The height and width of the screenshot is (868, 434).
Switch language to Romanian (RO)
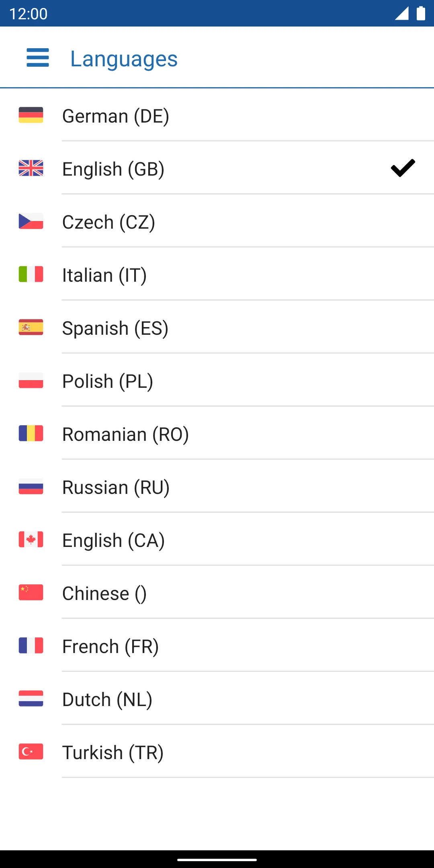click(x=217, y=434)
